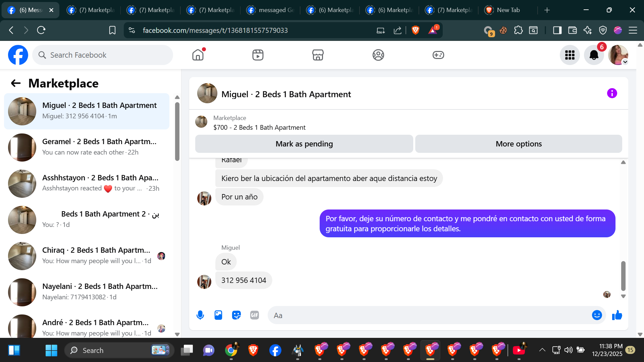
Task: Attach a photo with the image icon
Action: (x=218, y=315)
